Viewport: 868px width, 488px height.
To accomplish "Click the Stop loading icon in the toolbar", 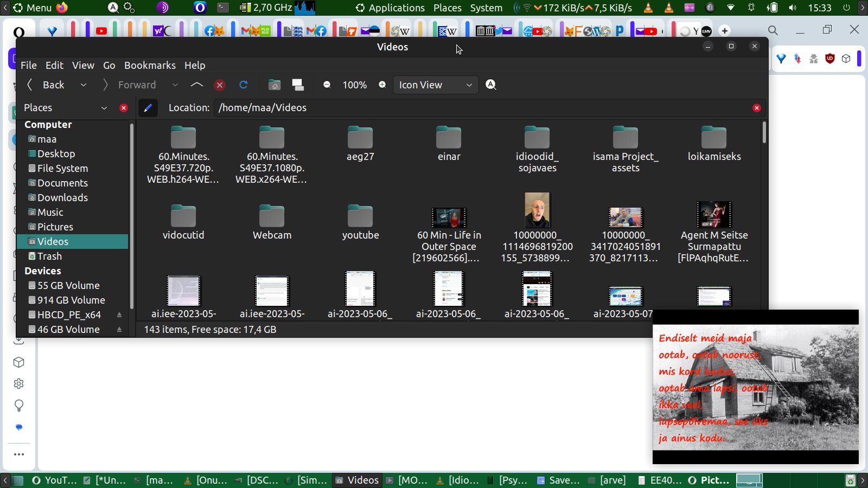I will pyautogui.click(x=220, y=85).
